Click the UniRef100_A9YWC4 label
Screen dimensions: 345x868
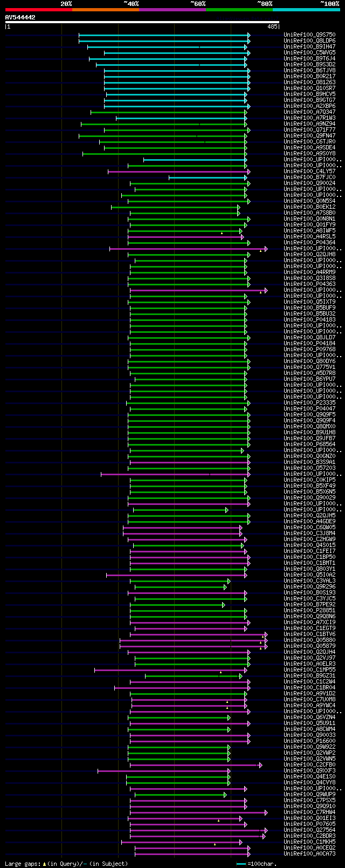pos(309,706)
